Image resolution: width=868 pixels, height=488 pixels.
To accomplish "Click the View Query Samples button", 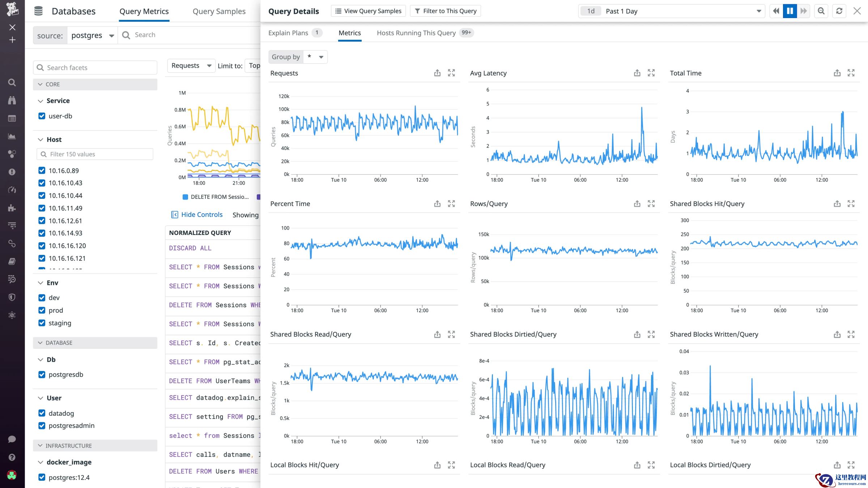I will [x=368, y=11].
